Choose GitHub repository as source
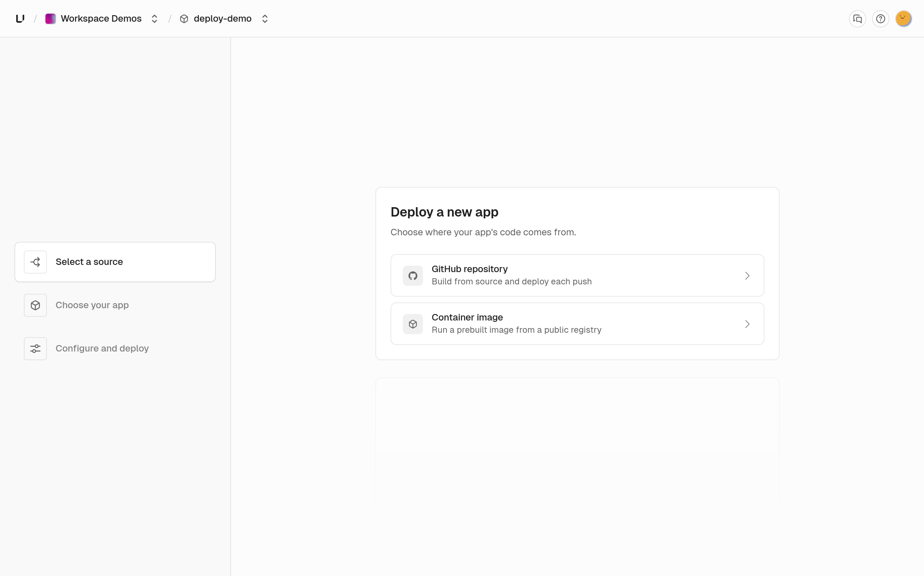924x576 pixels. (x=577, y=275)
